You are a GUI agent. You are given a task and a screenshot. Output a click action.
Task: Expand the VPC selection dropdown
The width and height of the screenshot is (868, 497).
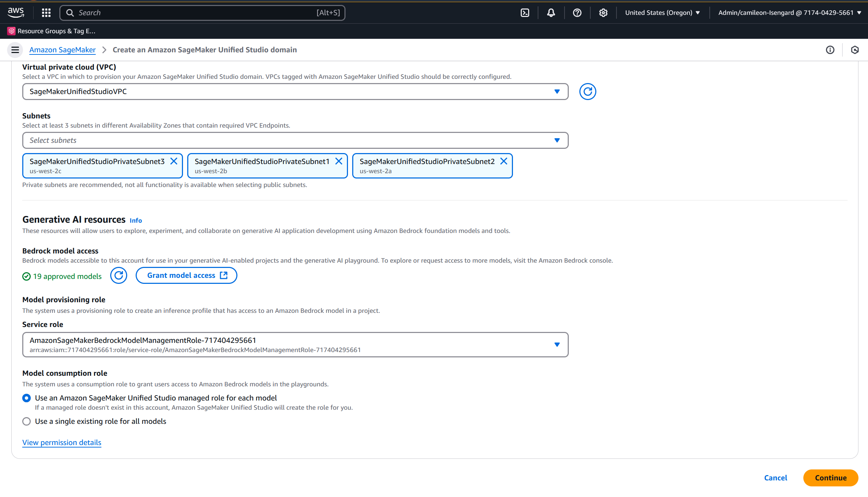[295, 92]
